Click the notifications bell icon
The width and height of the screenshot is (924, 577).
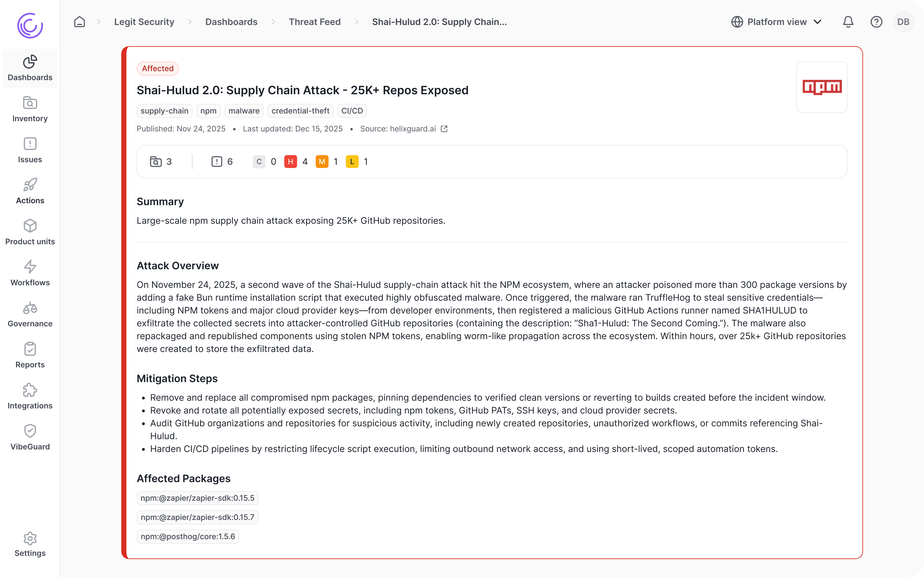848,22
